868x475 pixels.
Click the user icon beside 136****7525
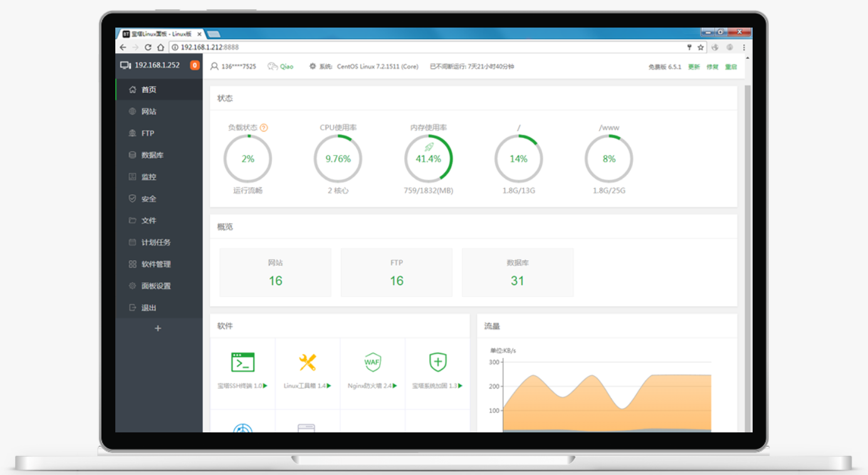coord(214,66)
